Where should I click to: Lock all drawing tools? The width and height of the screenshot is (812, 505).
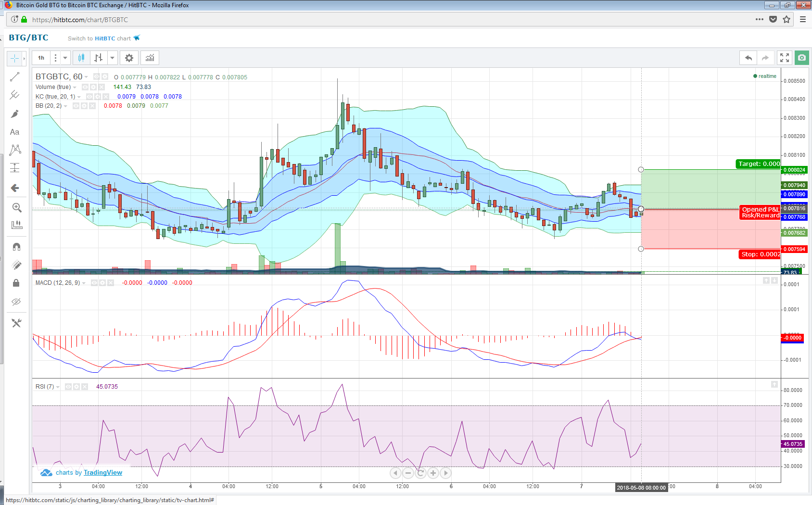(17, 283)
